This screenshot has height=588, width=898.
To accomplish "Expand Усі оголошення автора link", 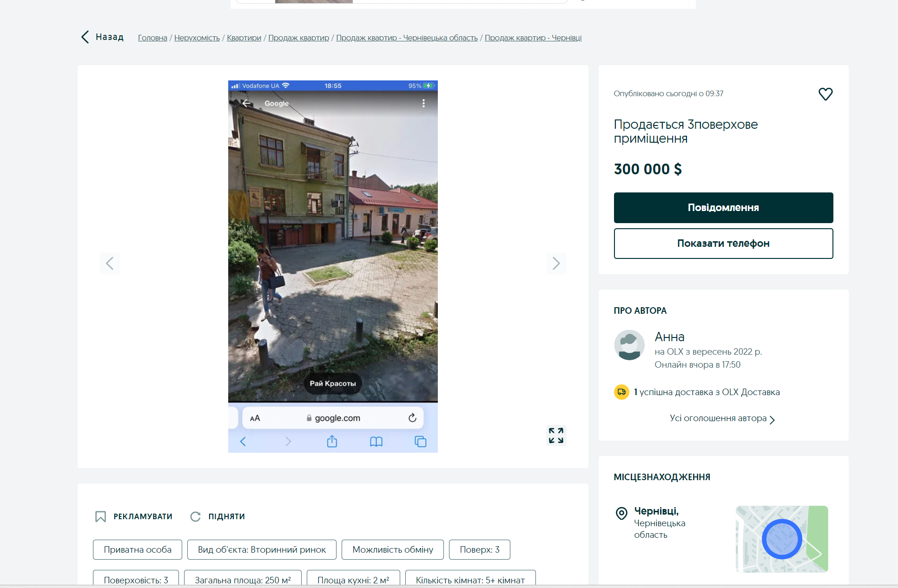I will [722, 418].
